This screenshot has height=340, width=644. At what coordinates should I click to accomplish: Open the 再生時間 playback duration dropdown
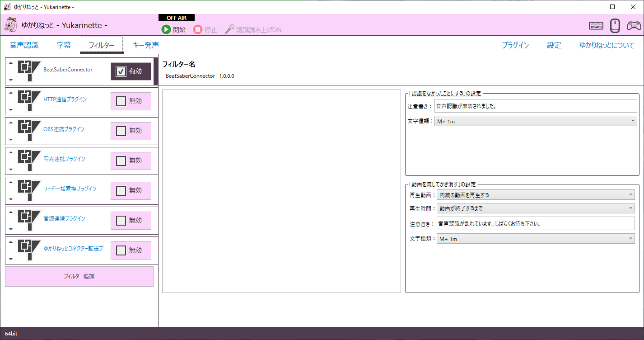(535, 208)
